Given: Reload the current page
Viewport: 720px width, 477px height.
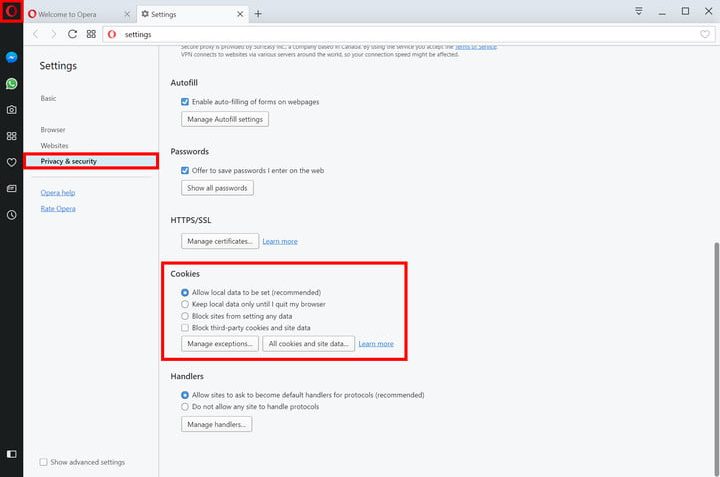Looking at the screenshot, I should (x=72, y=34).
